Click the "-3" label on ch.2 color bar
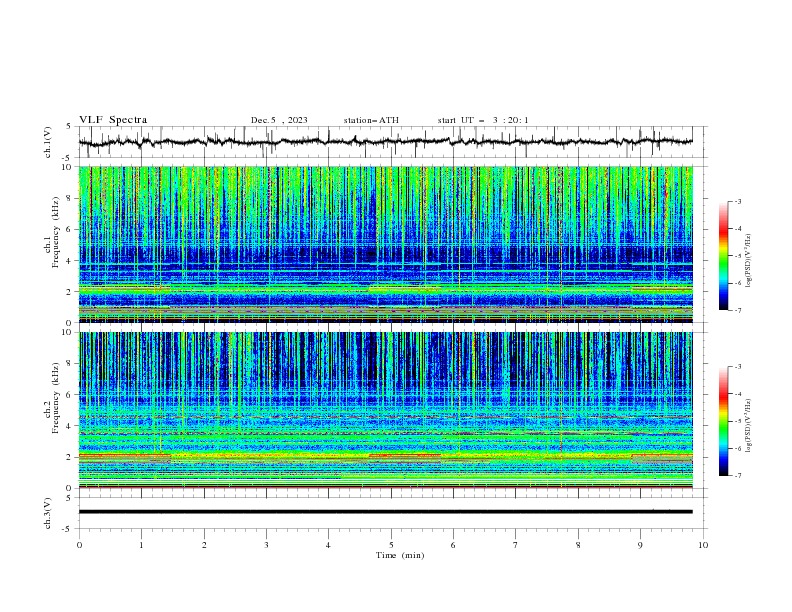 click(x=737, y=367)
